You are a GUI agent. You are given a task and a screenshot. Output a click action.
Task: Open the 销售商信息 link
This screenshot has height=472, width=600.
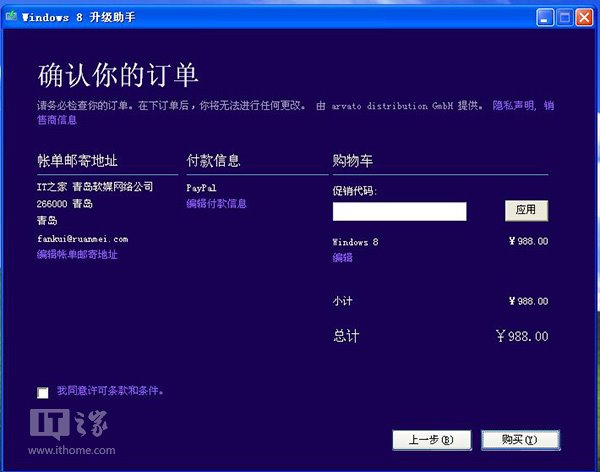pos(57,120)
